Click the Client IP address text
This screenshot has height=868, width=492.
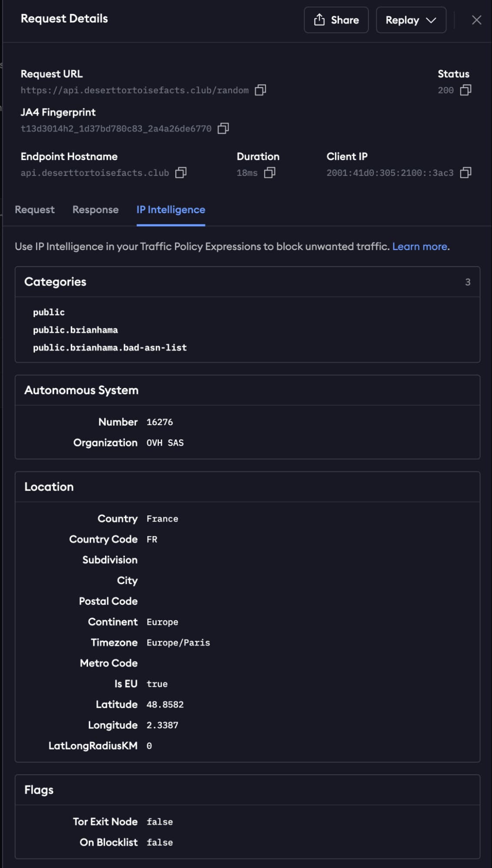390,173
